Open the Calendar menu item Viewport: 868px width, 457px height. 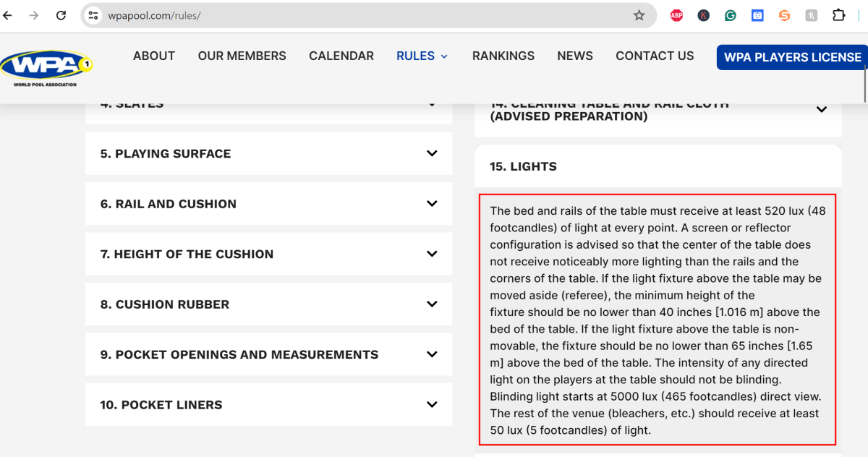tap(341, 56)
